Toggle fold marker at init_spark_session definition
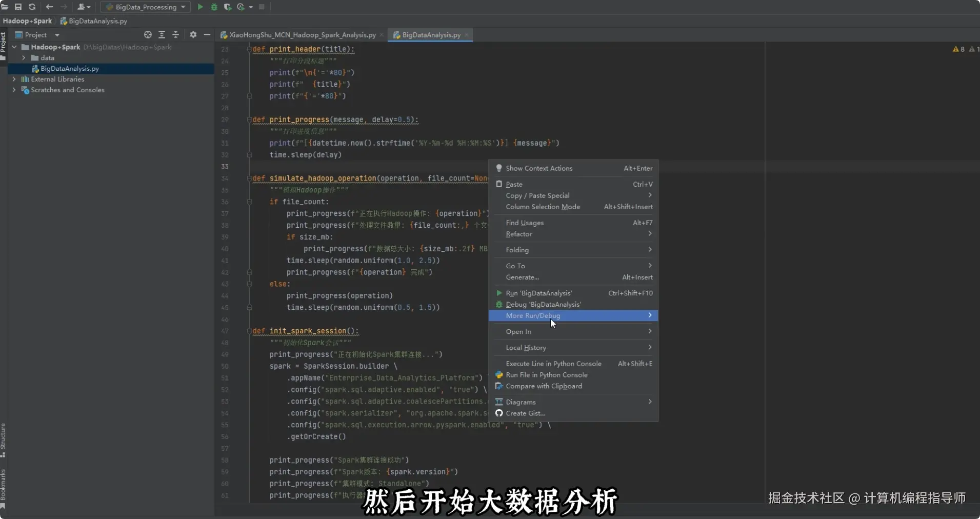Viewport: 980px width, 519px height. [x=249, y=331]
